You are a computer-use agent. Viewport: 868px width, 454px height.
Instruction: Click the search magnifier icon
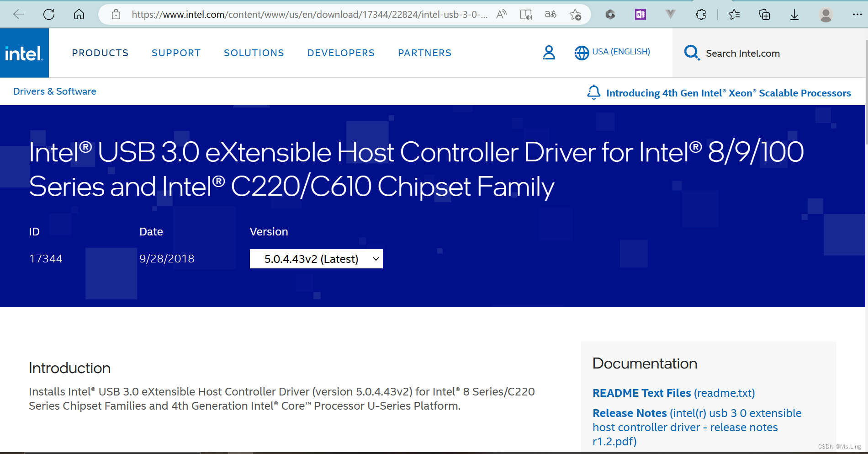(692, 53)
